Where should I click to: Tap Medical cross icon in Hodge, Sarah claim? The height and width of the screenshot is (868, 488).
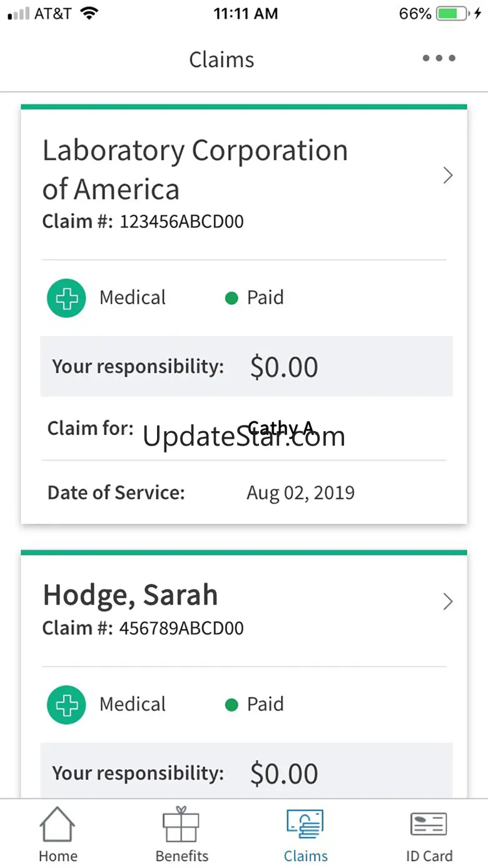(66, 705)
